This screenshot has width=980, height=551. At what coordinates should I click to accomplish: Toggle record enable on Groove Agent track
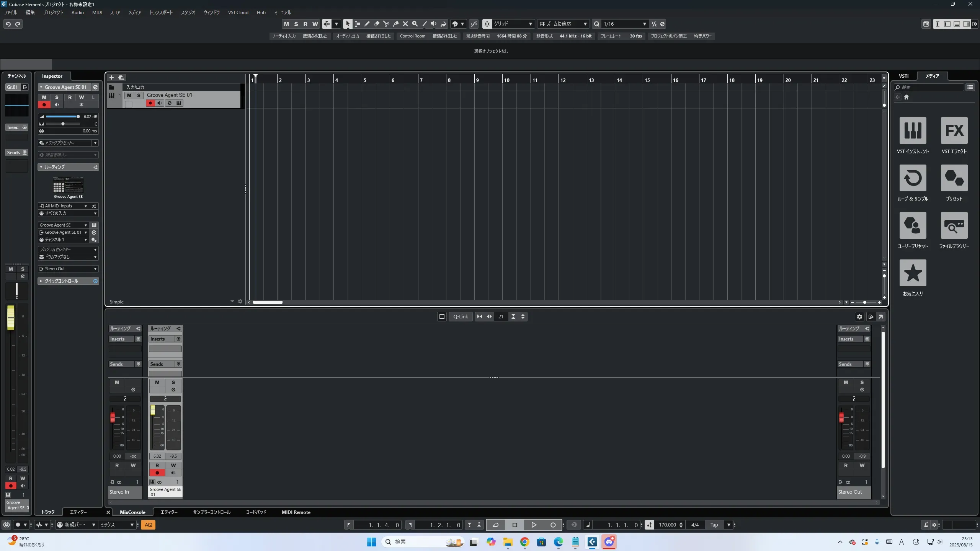pos(150,103)
